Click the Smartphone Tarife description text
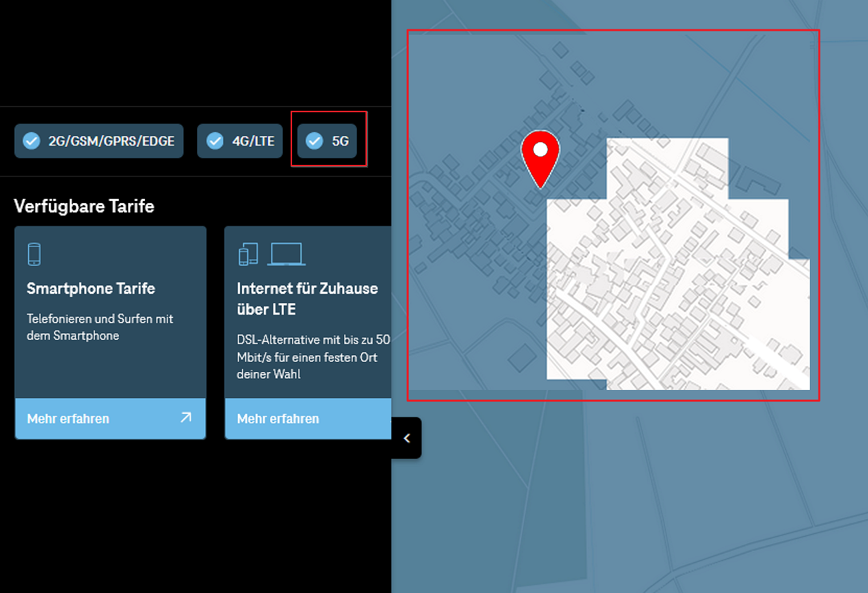The width and height of the screenshot is (868, 593). pyautogui.click(x=100, y=327)
